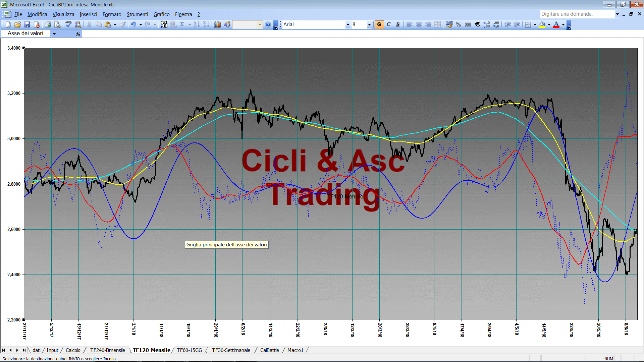Paste from clipboard icon
The height and width of the screenshot is (362, 644).
pyautogui.click(x=108, y=24)
